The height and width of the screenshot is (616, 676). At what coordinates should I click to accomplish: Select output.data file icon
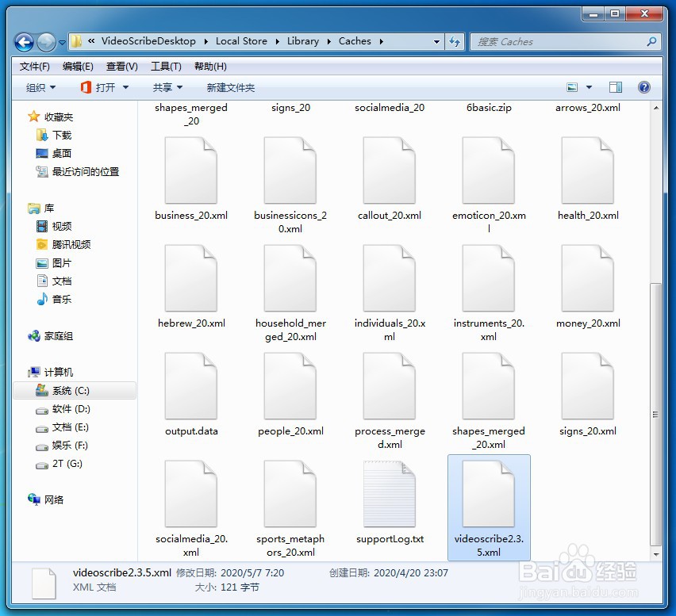pos(191,385)
